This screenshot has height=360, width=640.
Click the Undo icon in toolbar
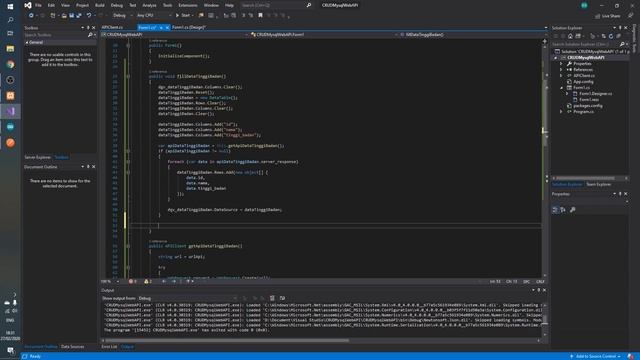(89, 16)
